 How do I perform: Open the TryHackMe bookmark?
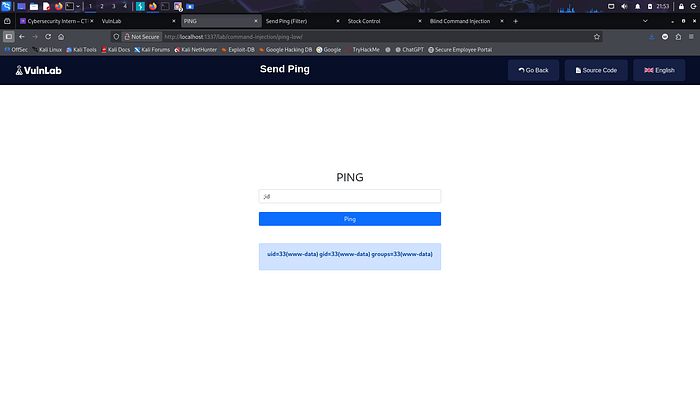pos(362,50)
